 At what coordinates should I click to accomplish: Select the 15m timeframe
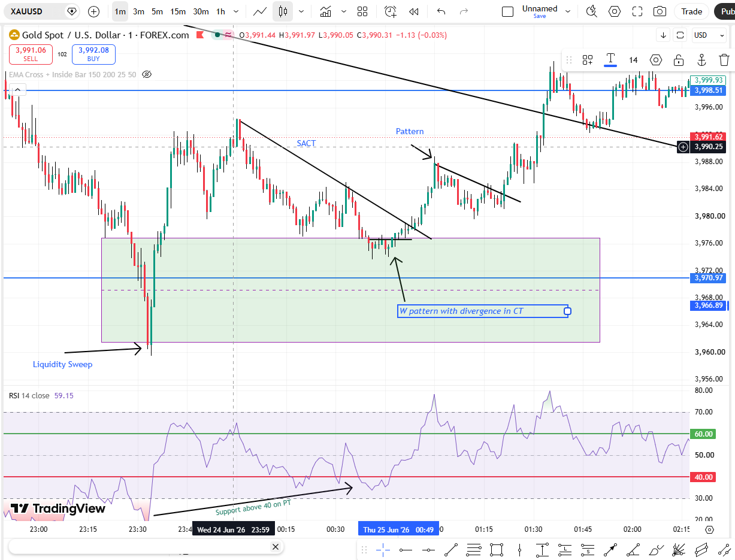pos(178,11)
